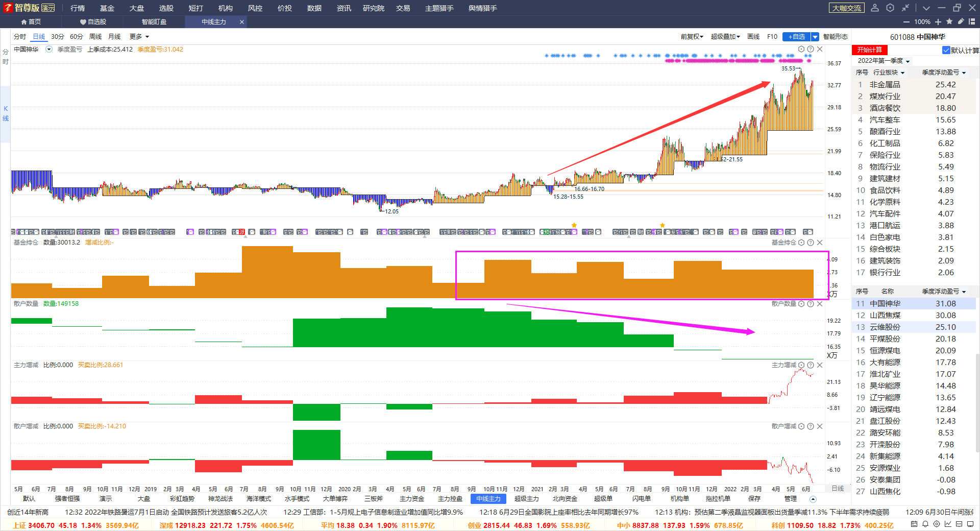
Task: Close the 中线主力 tab
Action: 242,22
